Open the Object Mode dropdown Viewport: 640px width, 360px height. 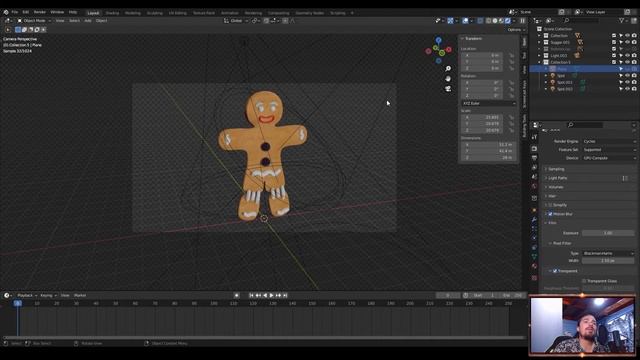[33, 20]
